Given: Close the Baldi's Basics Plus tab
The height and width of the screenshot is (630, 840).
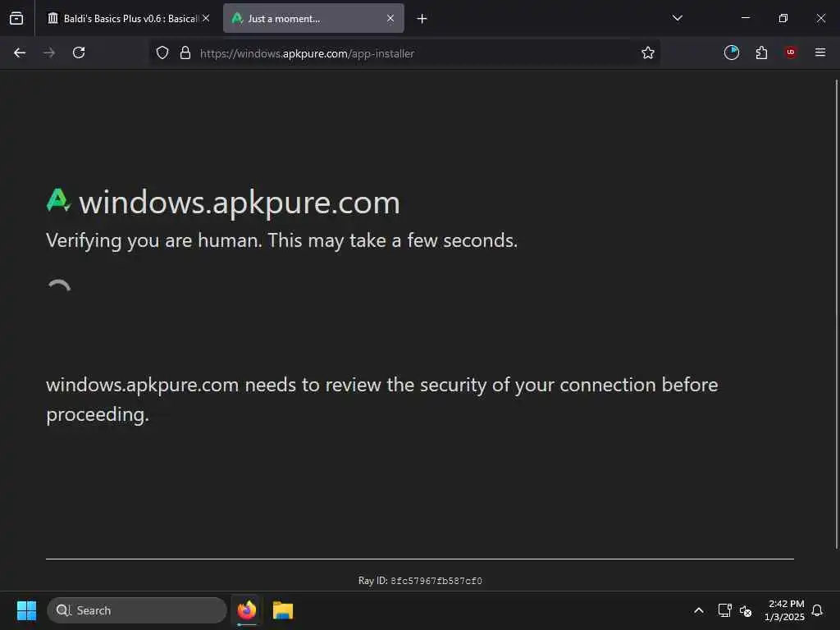Looking at the screenshot, I should (206, 18).
